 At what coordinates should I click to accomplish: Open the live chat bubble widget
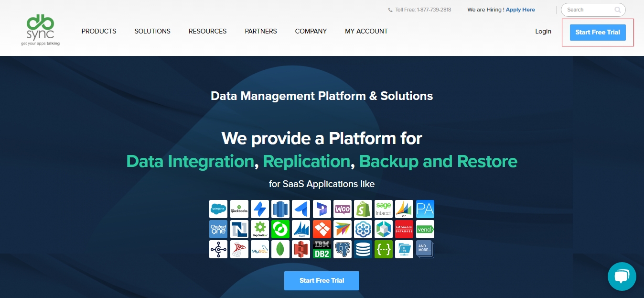point(622,276)
